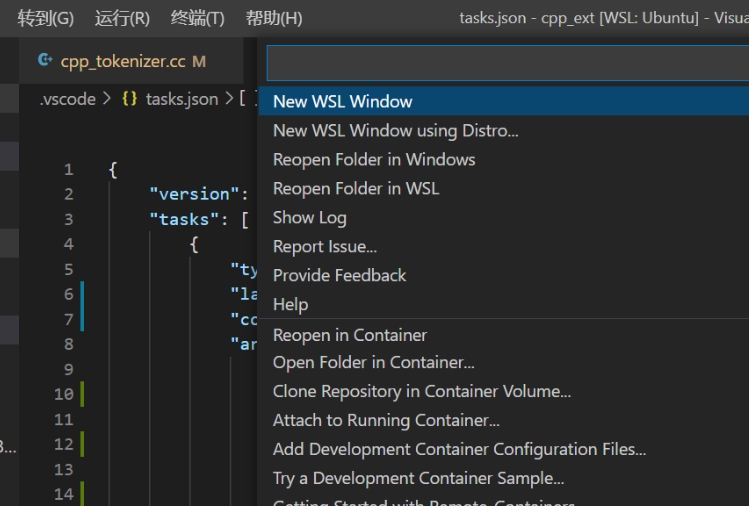
Task: Select Add Development Container Configuration Files...
Action: tap(504, 449)
